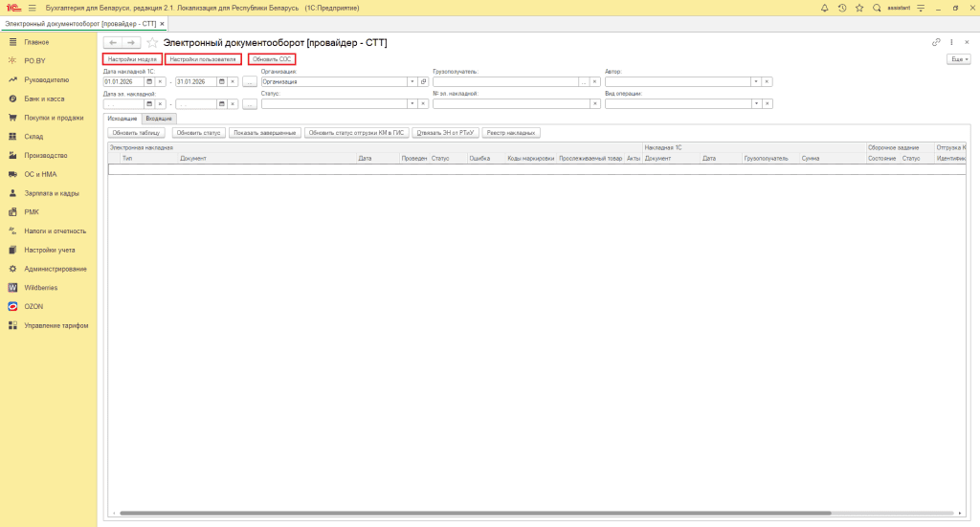Click the favorites star in title bar

point(858,8)
